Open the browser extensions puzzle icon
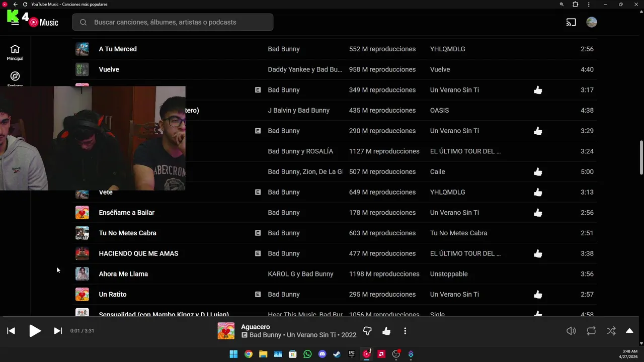This screenshot has width=644, height=362. [575, 4]
